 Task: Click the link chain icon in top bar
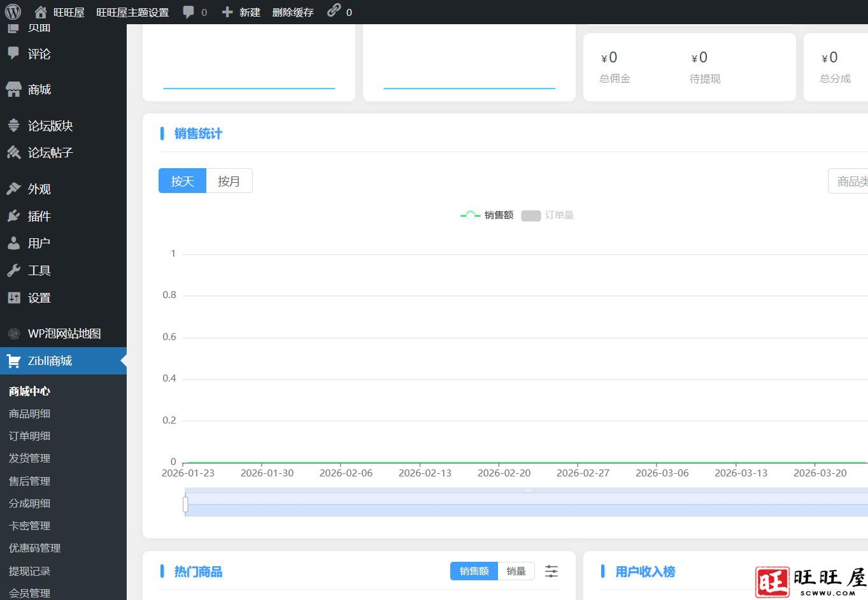pyautogui.click(x=334, y=11)
